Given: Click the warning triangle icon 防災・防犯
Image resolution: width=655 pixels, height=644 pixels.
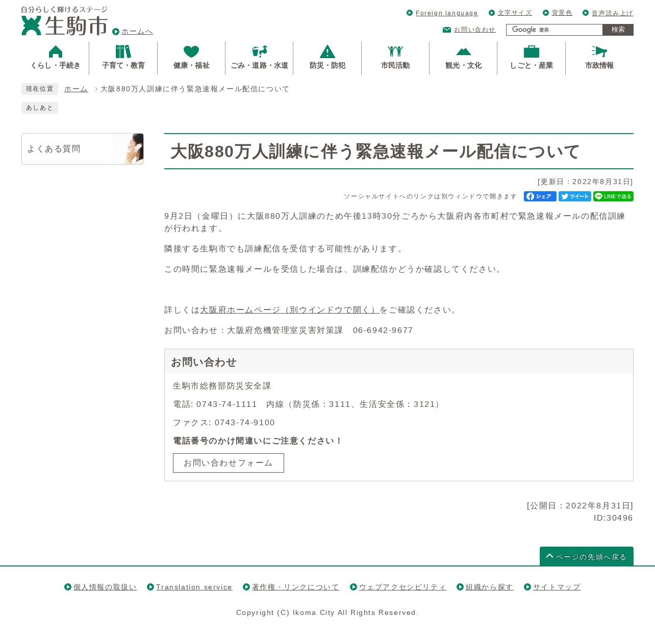Looking at the screenshot, I should 327,51.
